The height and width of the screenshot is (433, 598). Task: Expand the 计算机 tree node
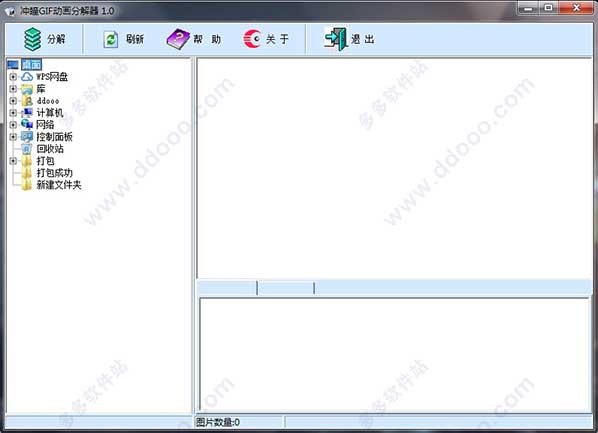13,113
